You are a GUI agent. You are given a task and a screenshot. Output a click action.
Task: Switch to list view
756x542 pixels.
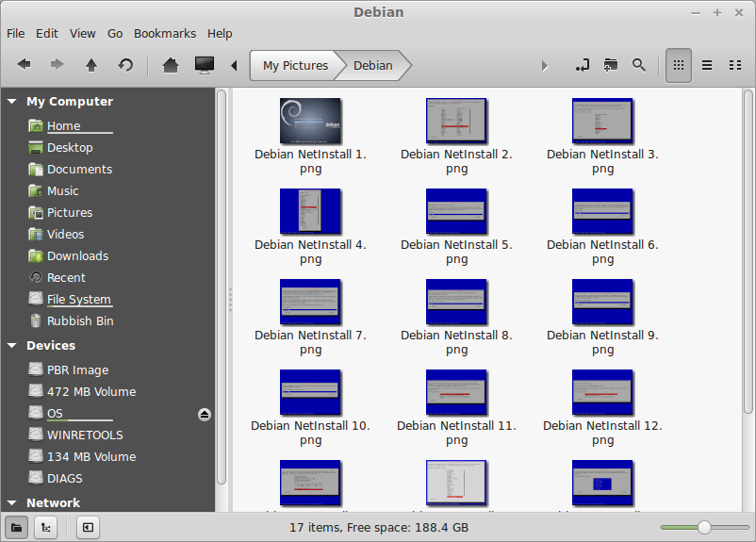(x=707, y=65)
